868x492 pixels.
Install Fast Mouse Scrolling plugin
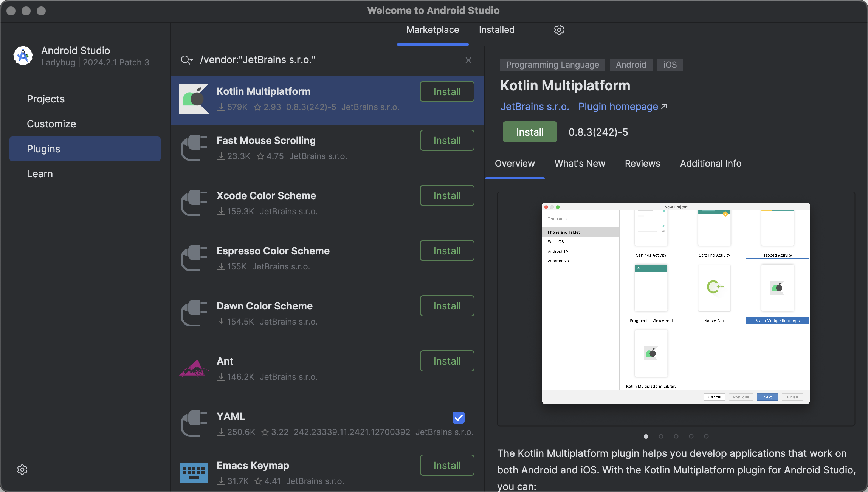[x=447, y=140]
